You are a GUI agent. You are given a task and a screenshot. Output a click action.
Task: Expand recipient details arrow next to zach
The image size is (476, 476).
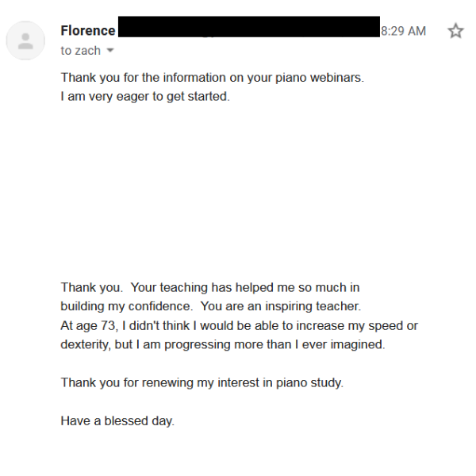[x=110, y=51]
